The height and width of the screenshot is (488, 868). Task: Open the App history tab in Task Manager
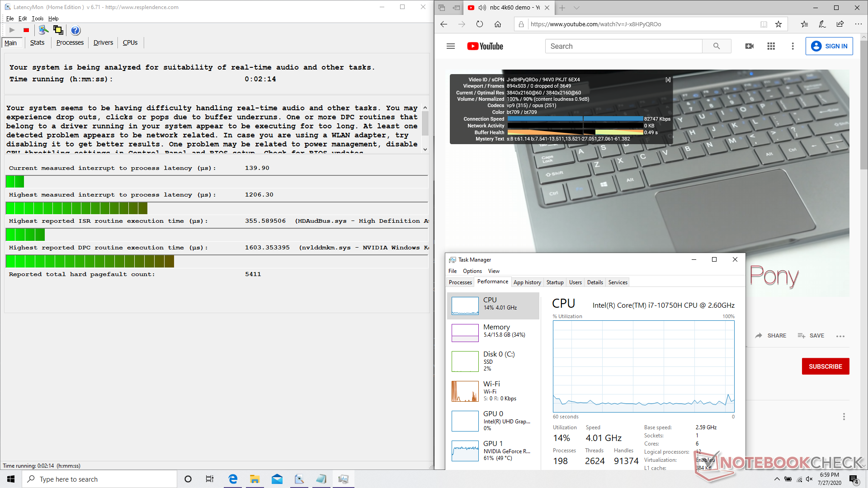click(527, 282)
